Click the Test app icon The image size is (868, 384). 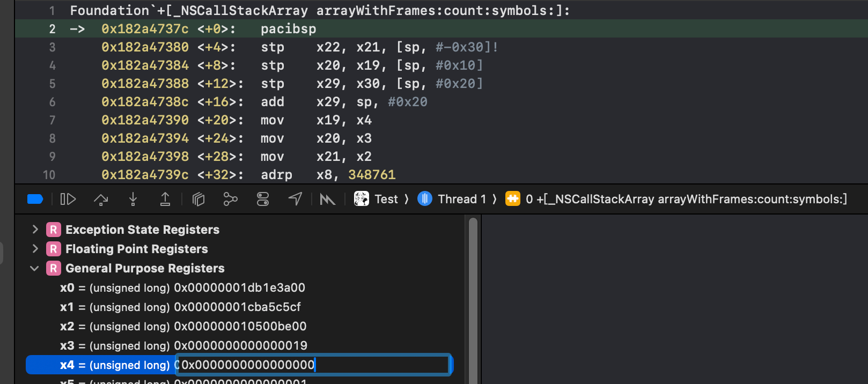point(362,199)
